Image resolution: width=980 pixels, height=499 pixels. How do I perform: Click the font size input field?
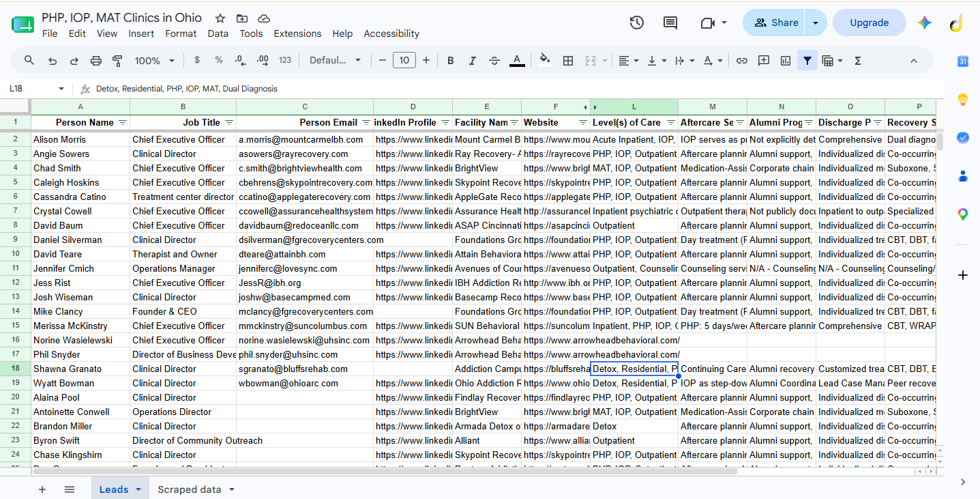click(404, 60)
